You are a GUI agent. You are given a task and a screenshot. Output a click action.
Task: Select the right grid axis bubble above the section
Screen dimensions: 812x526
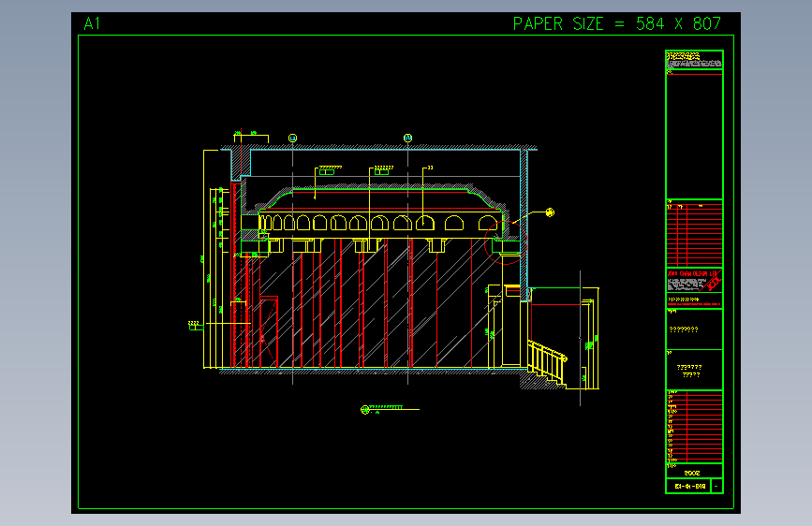pyautogui.click(x=407, y=138)
